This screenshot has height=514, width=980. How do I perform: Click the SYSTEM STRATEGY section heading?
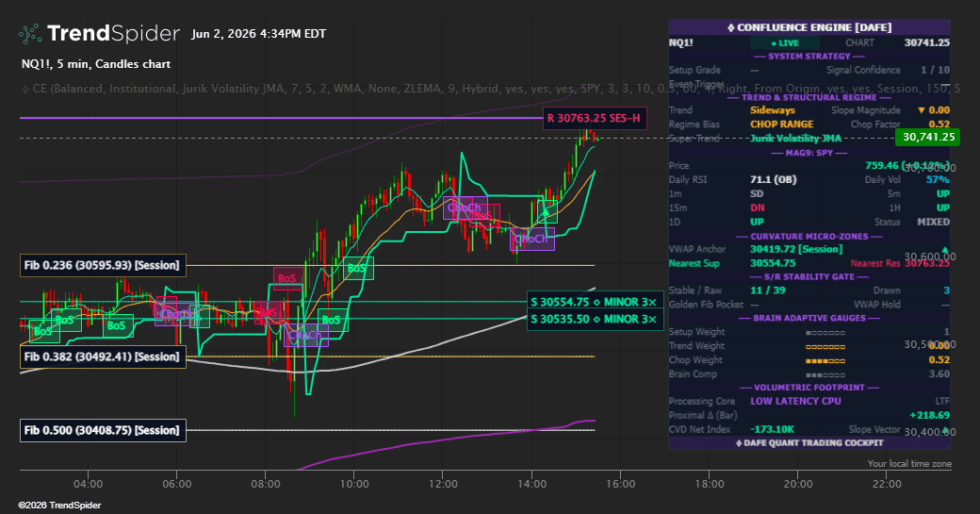[809, 57]
